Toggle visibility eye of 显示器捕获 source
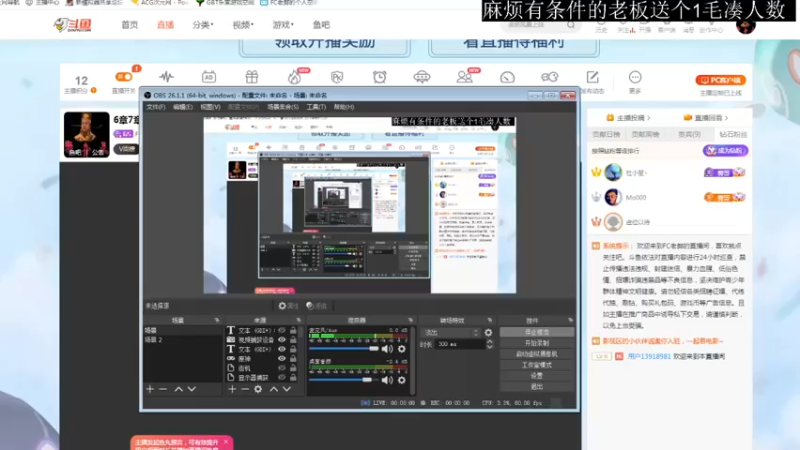Viewport: 800px width, 450px height. click(282, 378)
